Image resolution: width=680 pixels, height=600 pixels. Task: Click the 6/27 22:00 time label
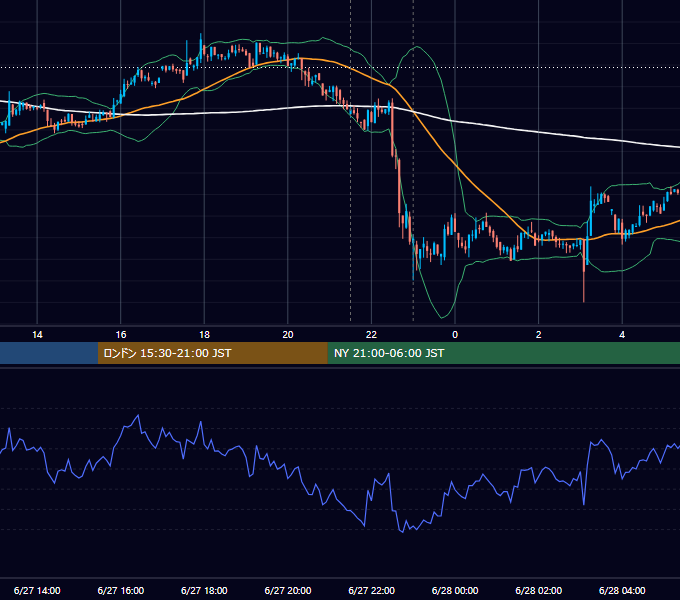tap(372, 590)
